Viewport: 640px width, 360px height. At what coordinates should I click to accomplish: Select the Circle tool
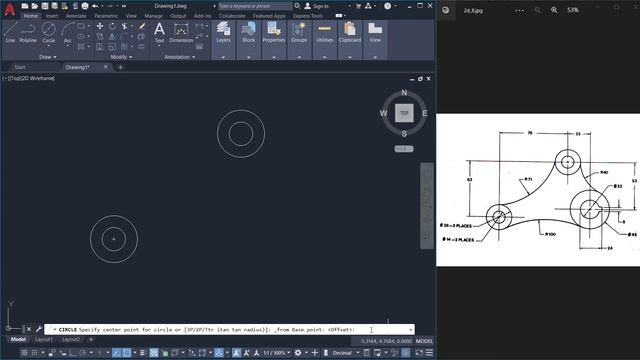click(49, 33)
